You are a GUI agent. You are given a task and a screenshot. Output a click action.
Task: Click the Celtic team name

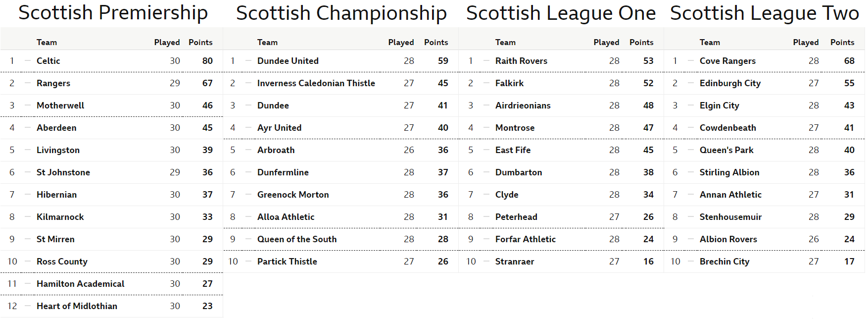48,61
